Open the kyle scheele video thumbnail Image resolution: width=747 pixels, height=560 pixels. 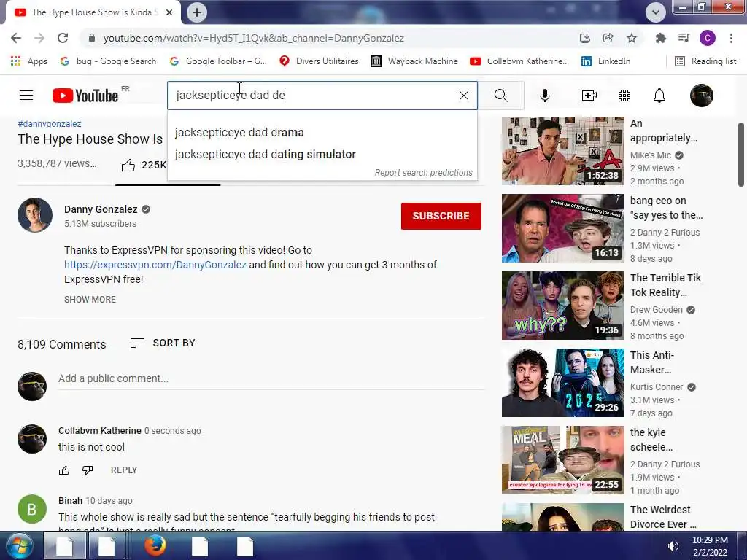[562, 460]
